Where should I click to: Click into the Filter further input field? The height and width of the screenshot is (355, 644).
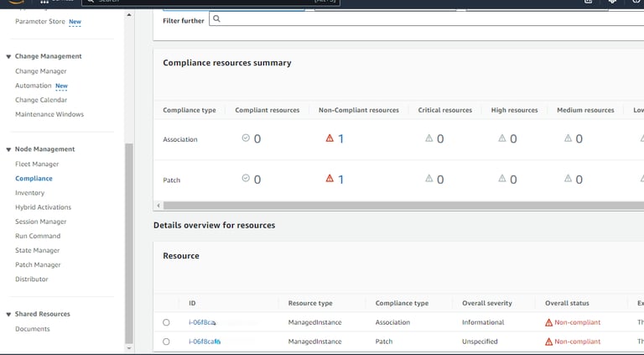click(x=419, y=19)
